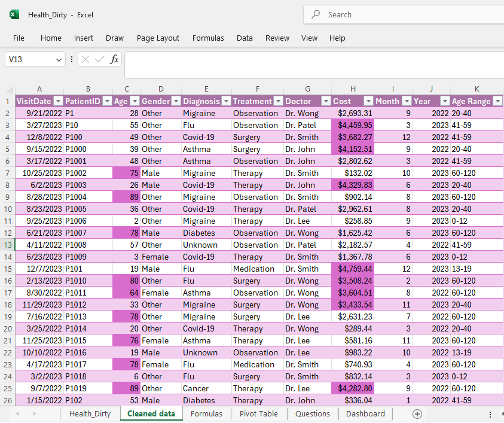Click the select-all corner triangle
This screenshot has height=423, width=504.
pyautogui.click(x=10, y=89)
